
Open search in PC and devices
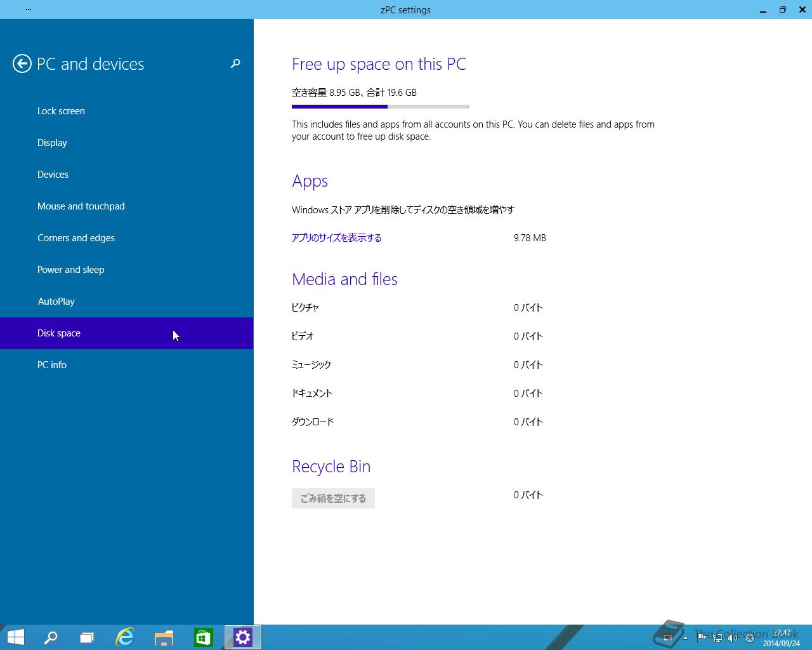coord(235,63)
